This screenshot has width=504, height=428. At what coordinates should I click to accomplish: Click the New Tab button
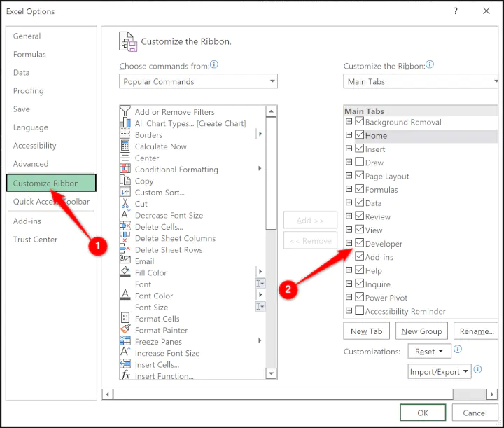[x=366, y=331]
